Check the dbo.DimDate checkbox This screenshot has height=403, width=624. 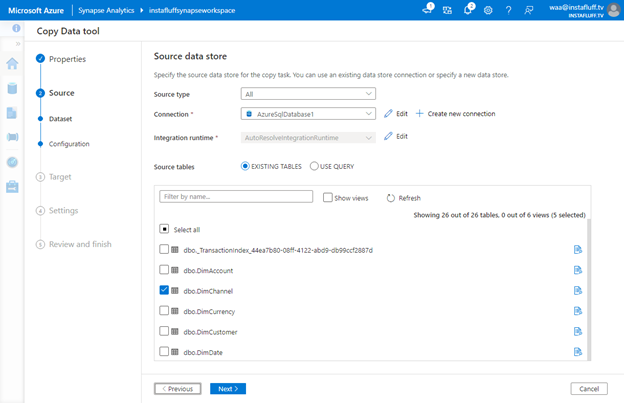[164, 351]
